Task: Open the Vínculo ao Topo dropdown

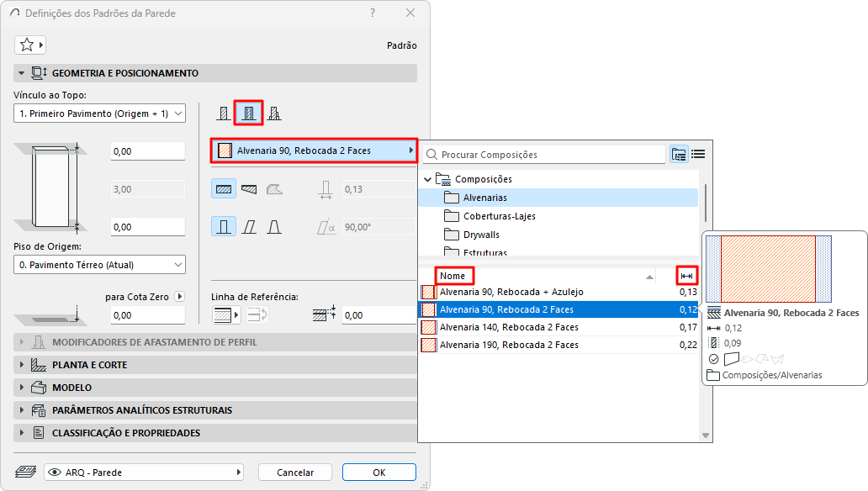Action: (x=99, y=114)
